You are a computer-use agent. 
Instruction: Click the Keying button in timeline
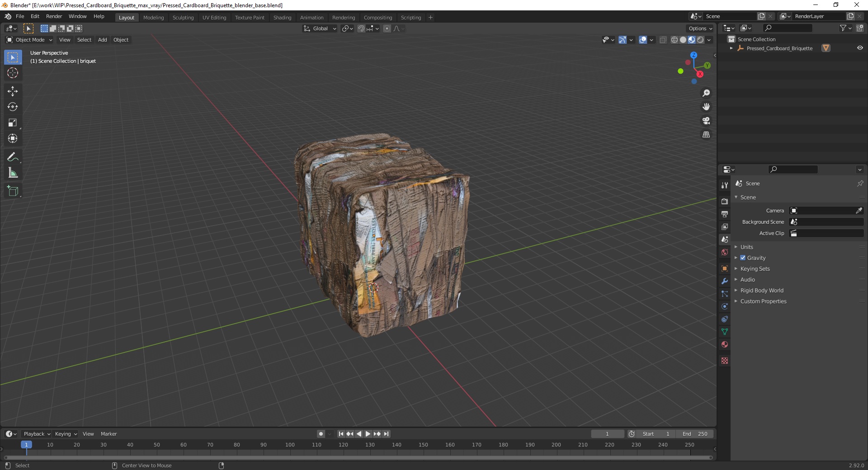66,434
